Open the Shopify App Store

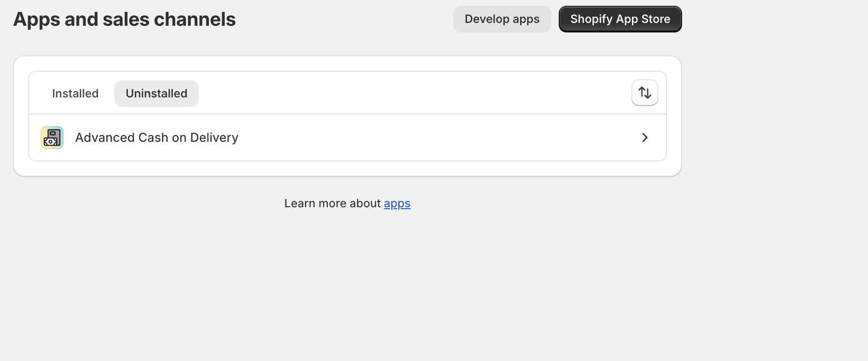[x=620, y=19]
